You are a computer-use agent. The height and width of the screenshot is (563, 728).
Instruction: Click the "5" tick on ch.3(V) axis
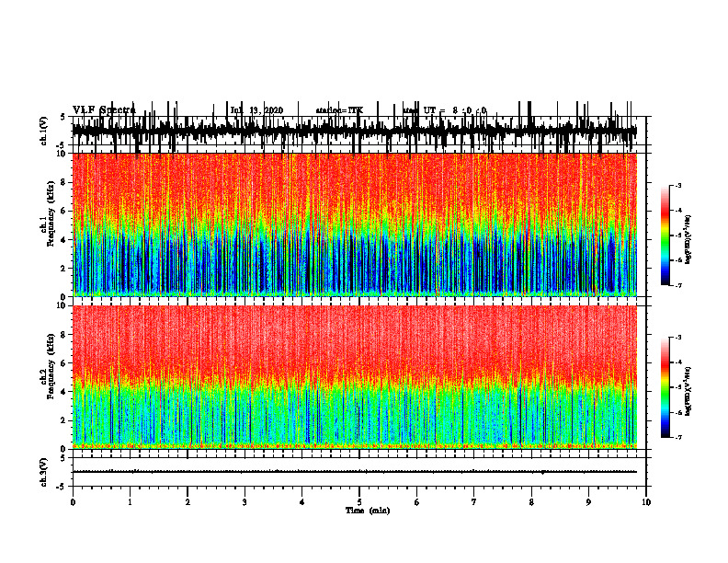coord(63,458)
